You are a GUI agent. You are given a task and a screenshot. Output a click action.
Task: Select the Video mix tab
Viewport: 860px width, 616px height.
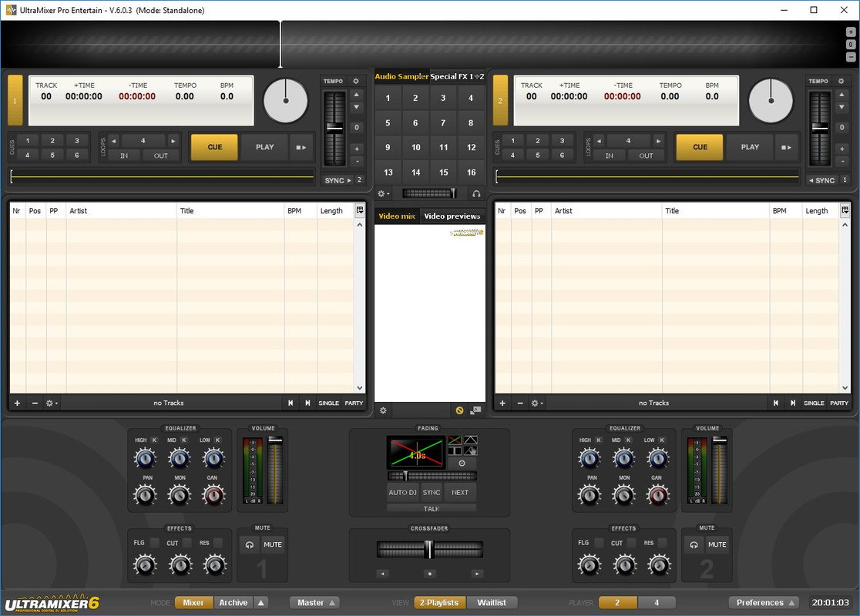pos(397,216)
